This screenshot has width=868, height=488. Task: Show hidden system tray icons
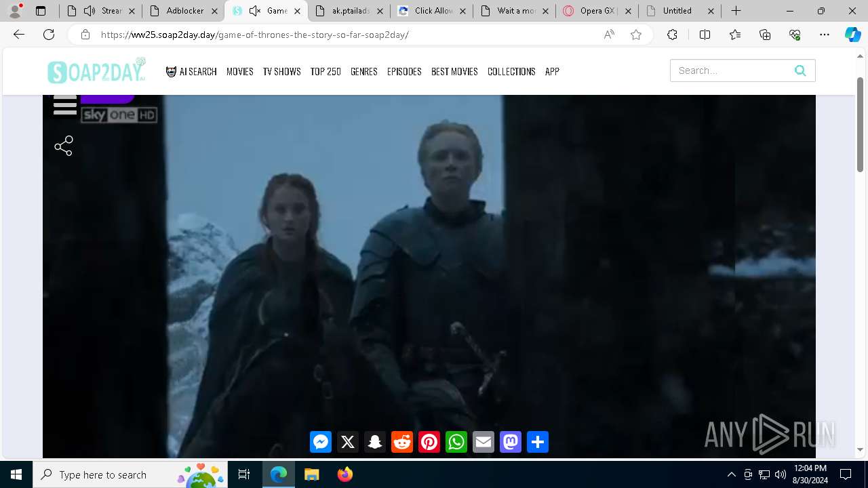click(732, 474)
